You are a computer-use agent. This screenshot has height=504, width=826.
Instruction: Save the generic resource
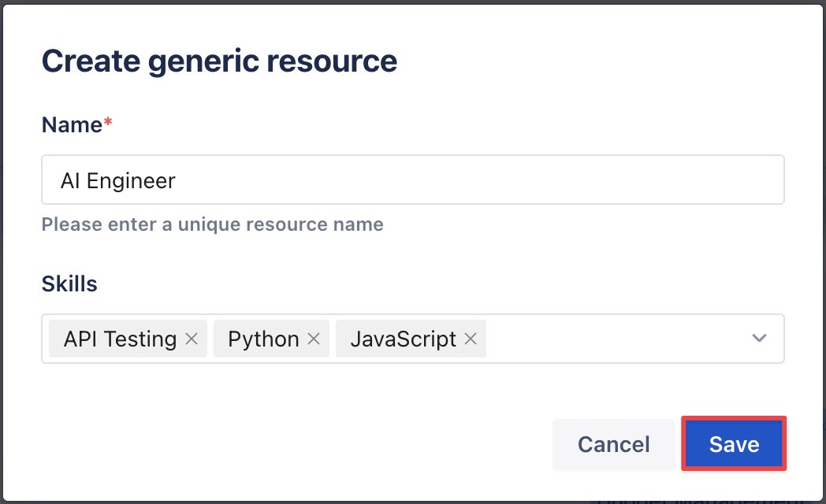pos(733,444)
